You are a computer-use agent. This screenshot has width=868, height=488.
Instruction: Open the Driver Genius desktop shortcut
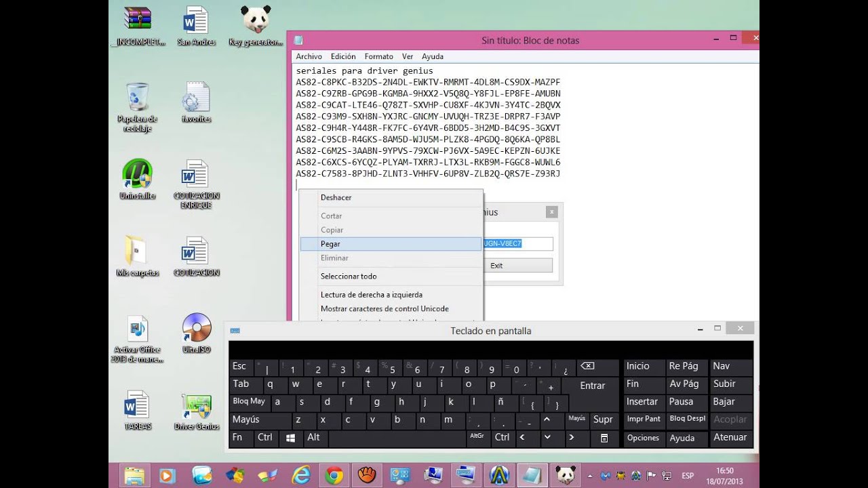click(197, 407)
